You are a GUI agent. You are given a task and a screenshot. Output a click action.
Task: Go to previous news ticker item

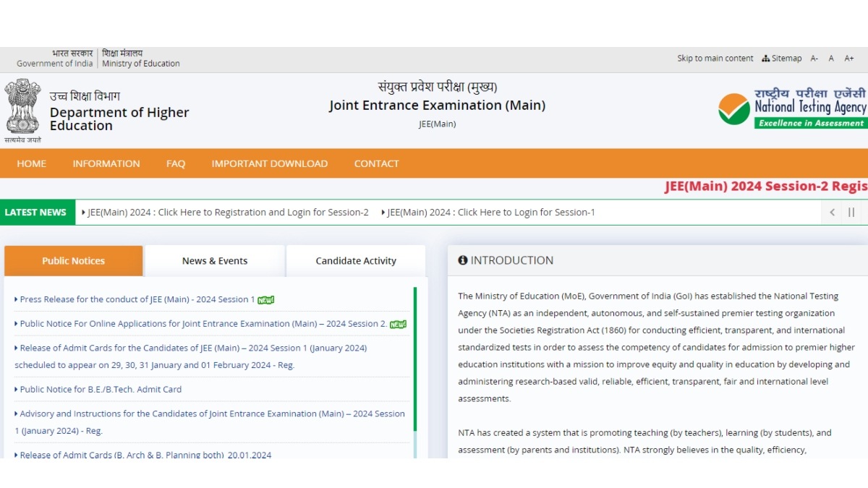pyautogui.click(x=833, y=213)
